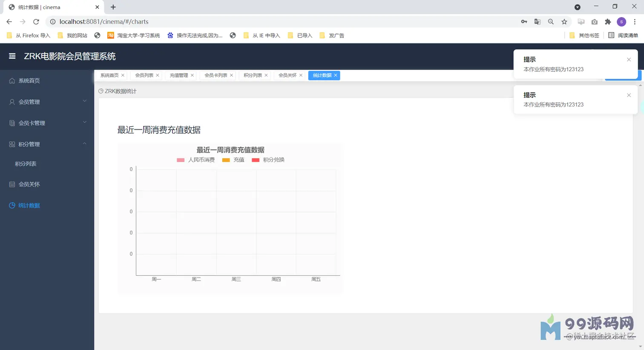
Task: Switch to the 积分列表 page tab
Action: coord(253,75)
